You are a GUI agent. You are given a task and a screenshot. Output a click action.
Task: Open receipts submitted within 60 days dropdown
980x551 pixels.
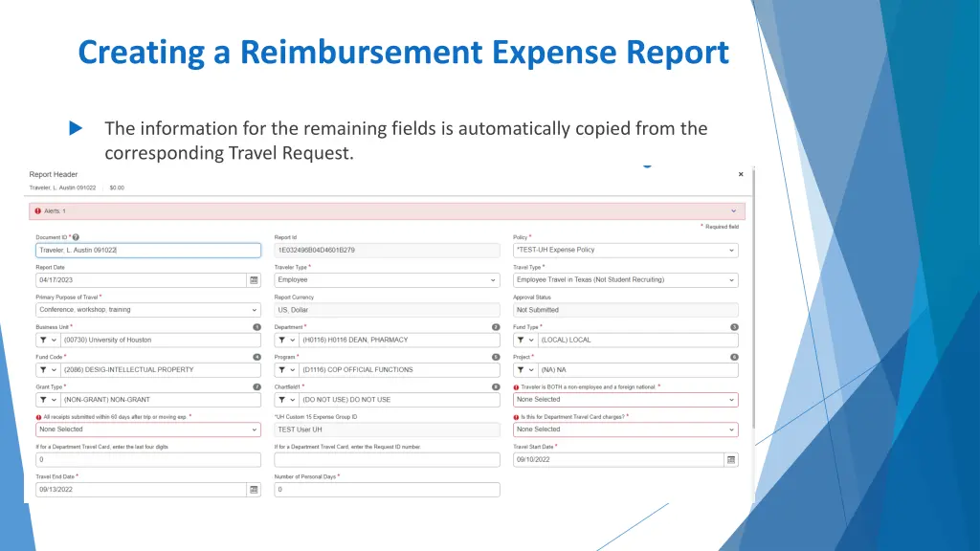[148, 430]
